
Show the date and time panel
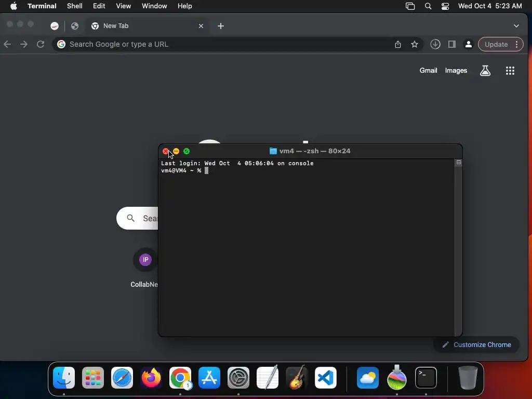(490, 6)
